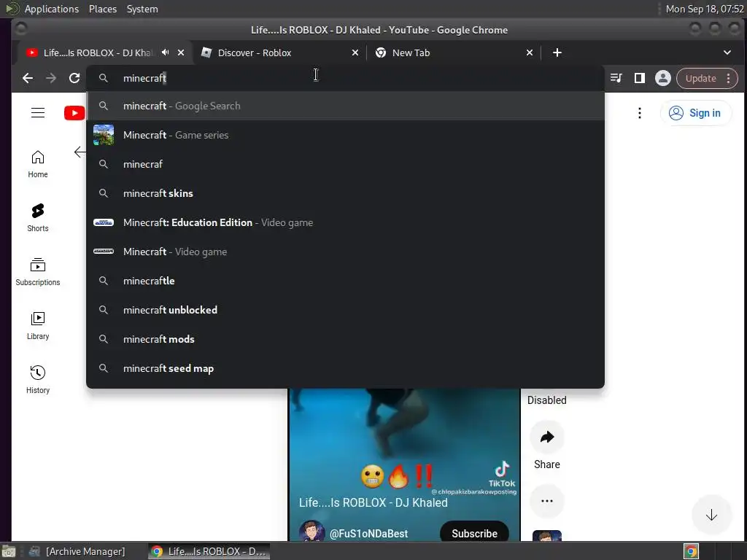Select 'Minecraft - Video game' suggestion
This screenshot has height=560, width=747.
click(x=345, y=252)
